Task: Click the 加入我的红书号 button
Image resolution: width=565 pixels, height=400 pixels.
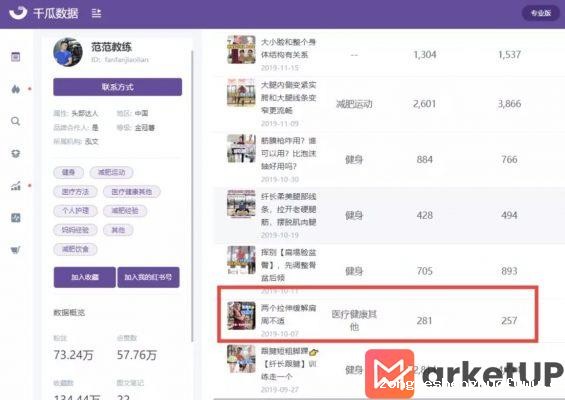Action: tap(148, 277)
